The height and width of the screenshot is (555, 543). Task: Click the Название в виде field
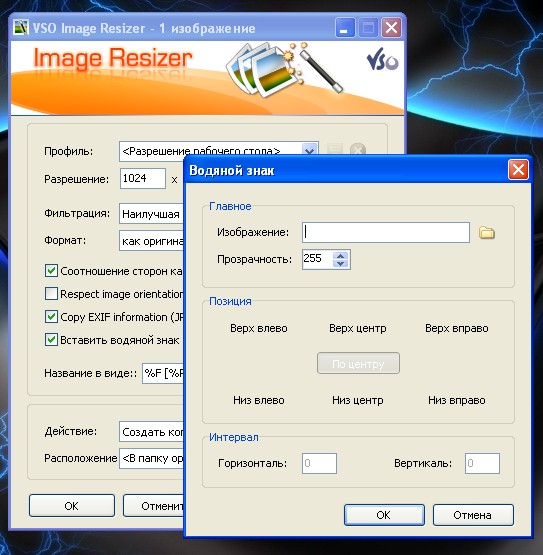pos(163,373)
